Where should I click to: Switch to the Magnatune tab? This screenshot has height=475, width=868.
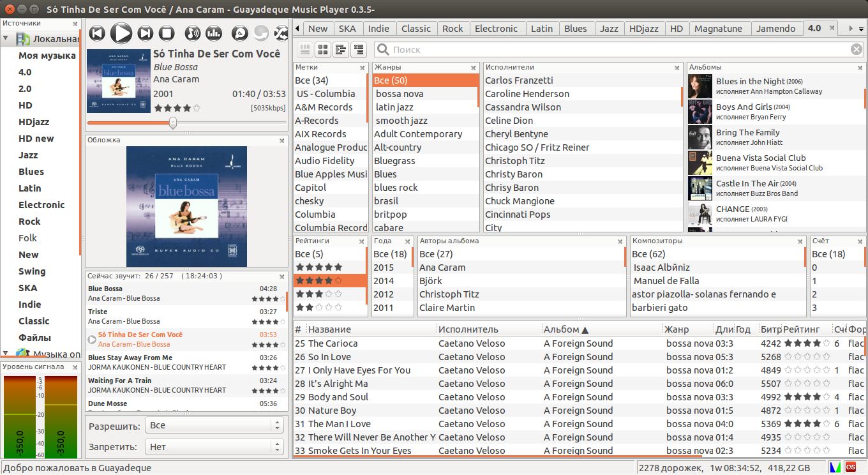718,28
